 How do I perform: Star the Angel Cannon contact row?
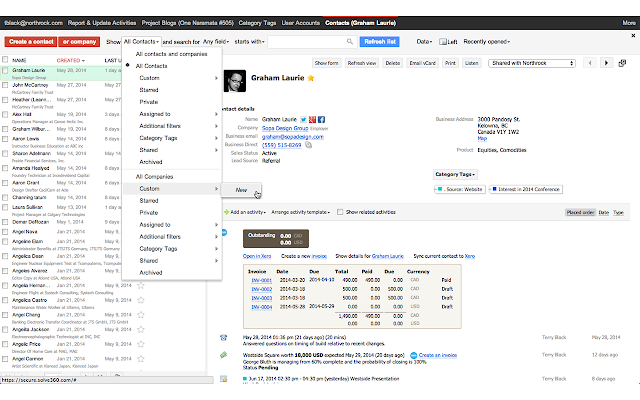click(x=141, y=359)
